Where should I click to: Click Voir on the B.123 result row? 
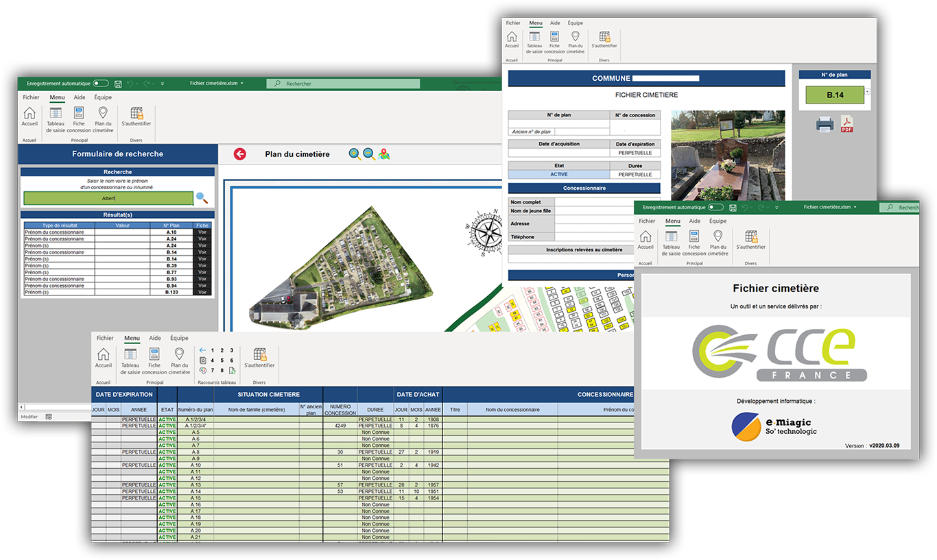click(202, 293)
